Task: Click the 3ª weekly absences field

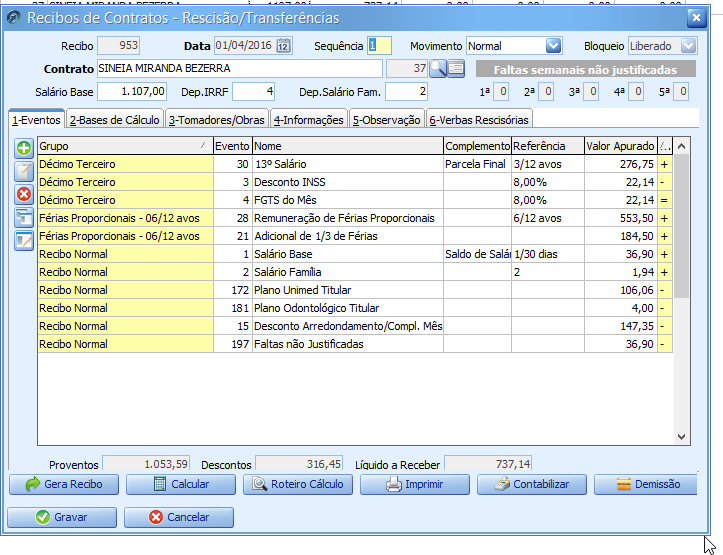Action: pyautogui.click(x=591, y=91)
